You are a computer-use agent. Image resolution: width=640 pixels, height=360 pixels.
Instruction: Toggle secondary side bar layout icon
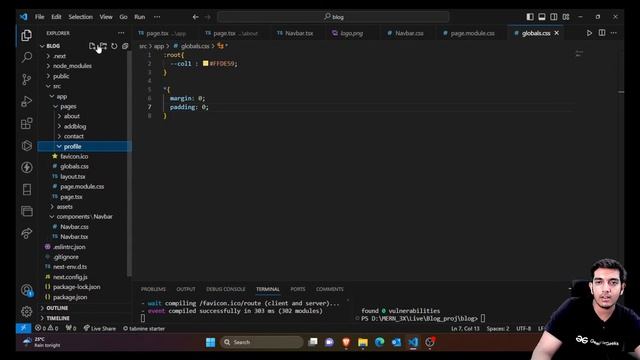(553, 17)
